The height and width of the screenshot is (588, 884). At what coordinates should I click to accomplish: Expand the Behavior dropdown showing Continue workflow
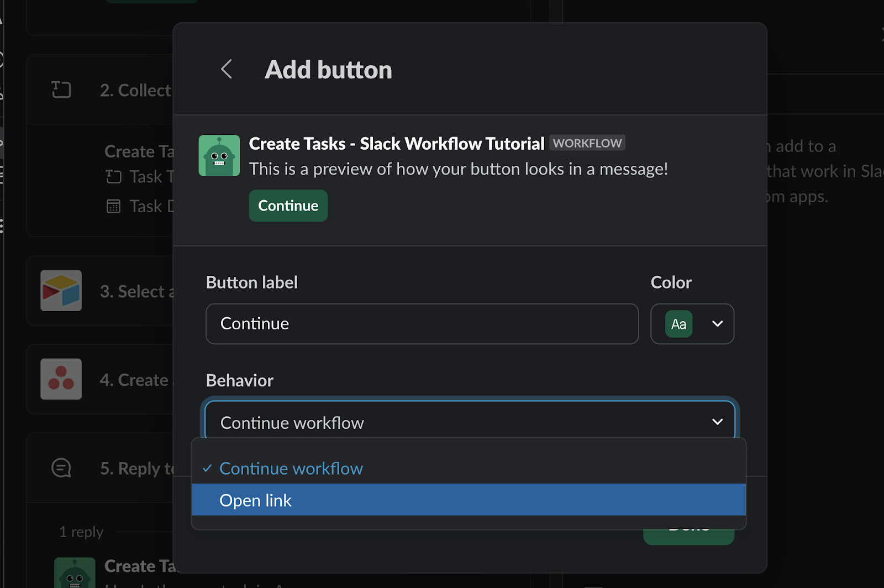470,422
